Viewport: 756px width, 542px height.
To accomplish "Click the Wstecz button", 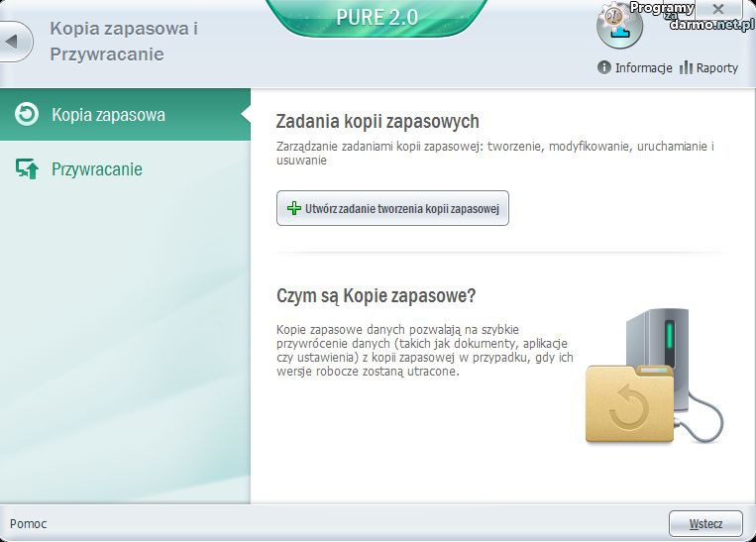I will coord(705,524).
